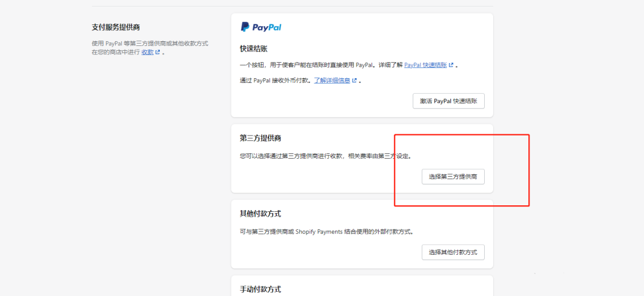Open the PayPal 快速结账 details link
Screen dimensions: 644x296
[x=426, y=65]
